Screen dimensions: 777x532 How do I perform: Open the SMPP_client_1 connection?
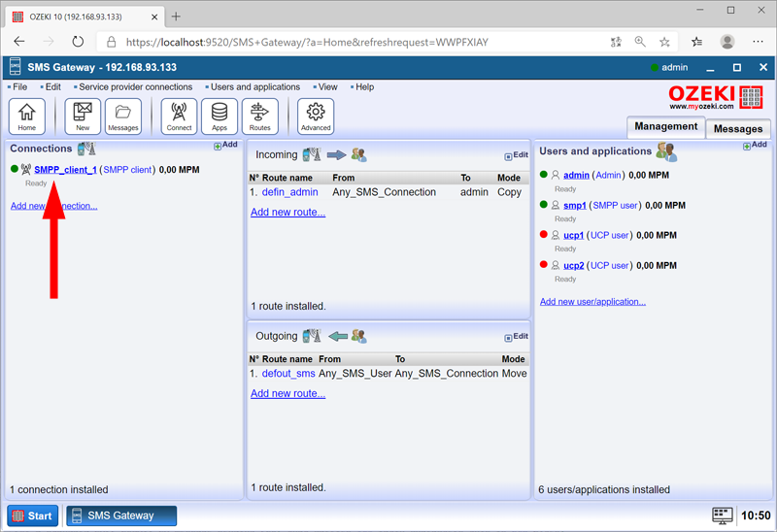click(65, 170)
